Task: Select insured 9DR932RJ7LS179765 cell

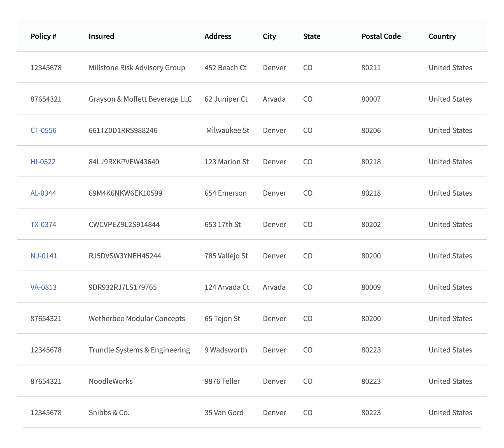Action: point(123,287)
